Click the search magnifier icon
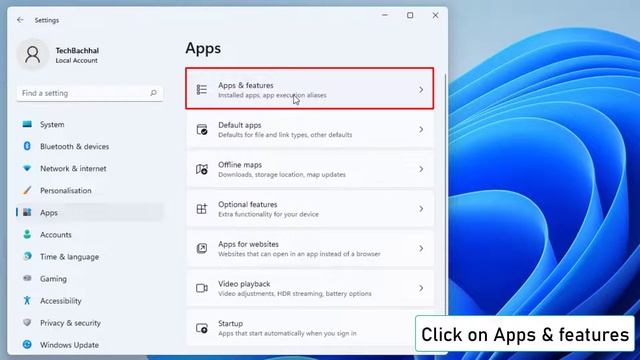 tap(153, 93)
